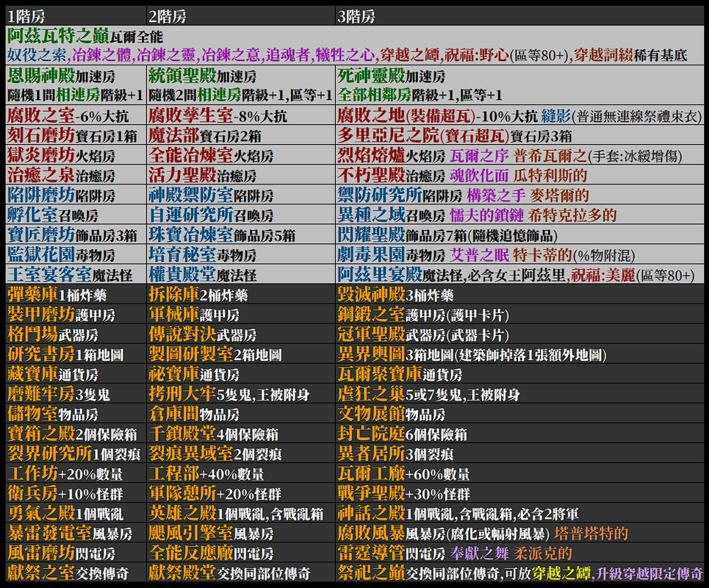Click 磨難牢房 3隻鬼
The width and height of the screenshot is (709, 588).
click(x=76, y=394)
